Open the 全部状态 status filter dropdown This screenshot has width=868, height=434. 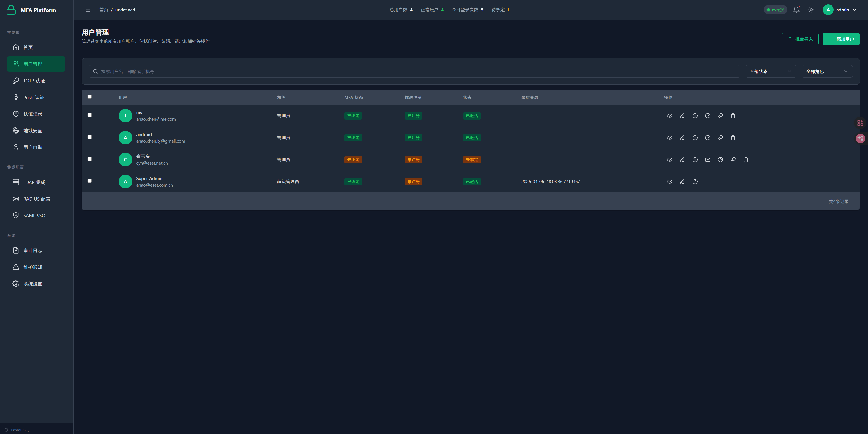tap(770, 72)
